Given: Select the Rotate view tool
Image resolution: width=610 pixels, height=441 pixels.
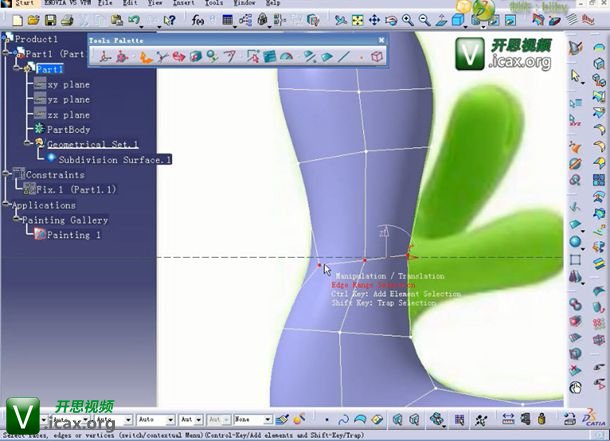Looking at the screenshot, I should 391,20.
